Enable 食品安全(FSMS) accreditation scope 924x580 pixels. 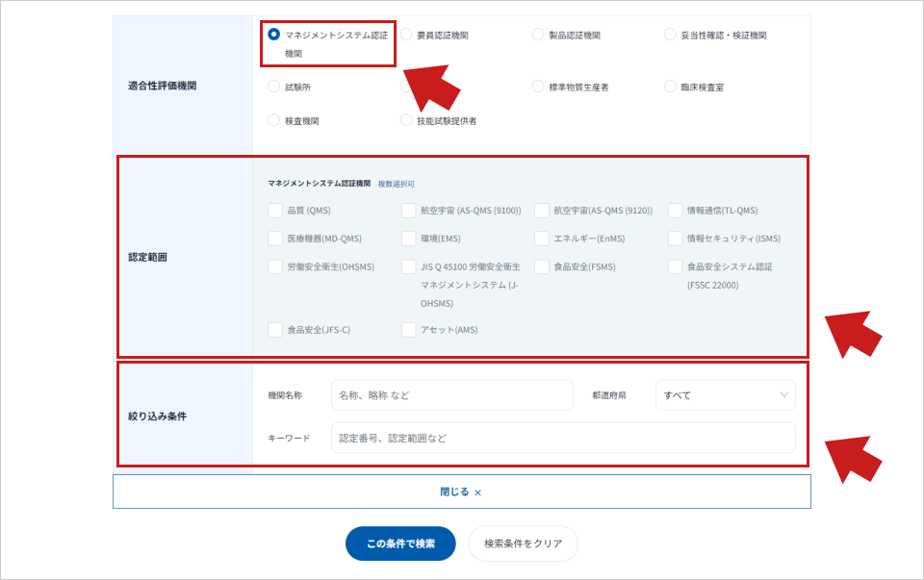click(541, 267)
